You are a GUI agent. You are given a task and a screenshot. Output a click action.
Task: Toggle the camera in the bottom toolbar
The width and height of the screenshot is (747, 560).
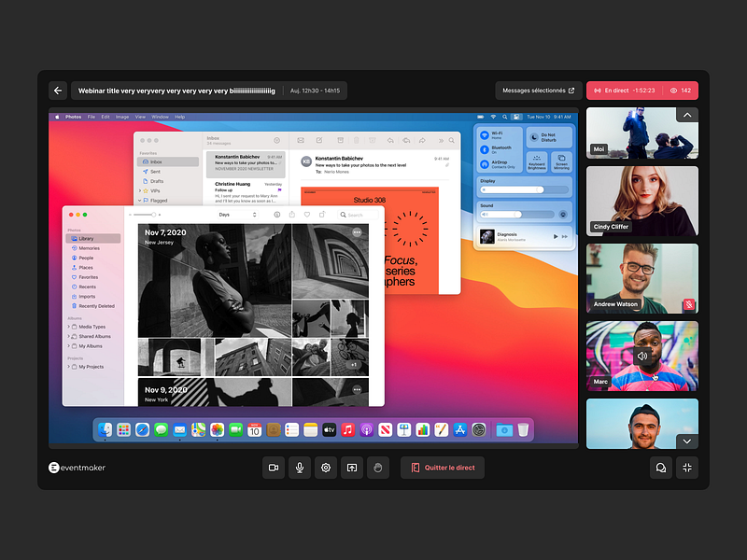click(274, 468)
